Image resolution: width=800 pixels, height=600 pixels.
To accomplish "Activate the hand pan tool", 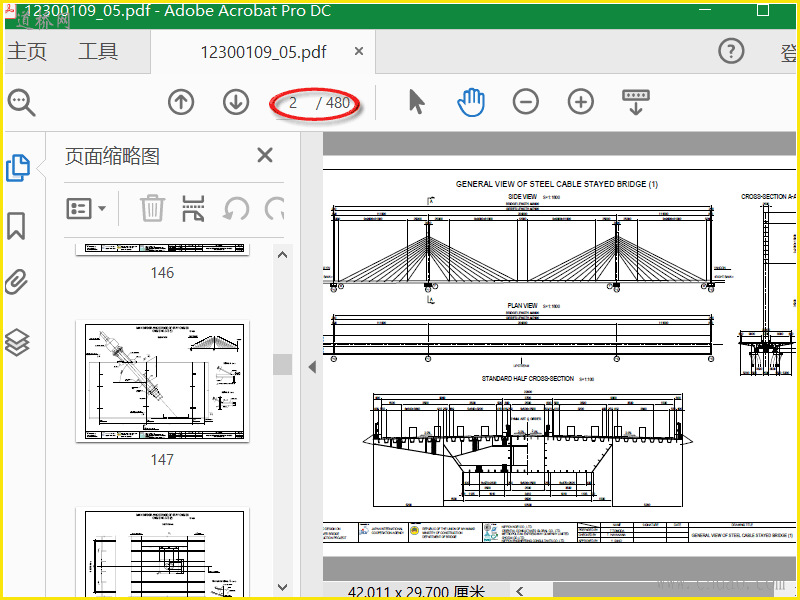I will coord(470,102).
